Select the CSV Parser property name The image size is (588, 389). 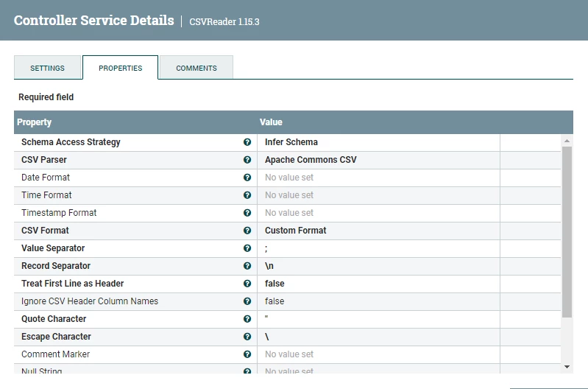(44, 160)
